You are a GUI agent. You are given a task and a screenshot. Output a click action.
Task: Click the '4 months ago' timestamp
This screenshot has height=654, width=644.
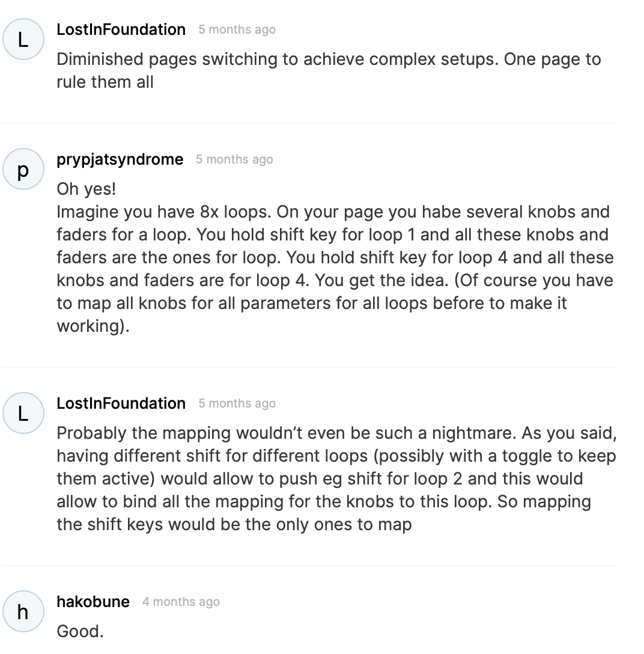181,602
